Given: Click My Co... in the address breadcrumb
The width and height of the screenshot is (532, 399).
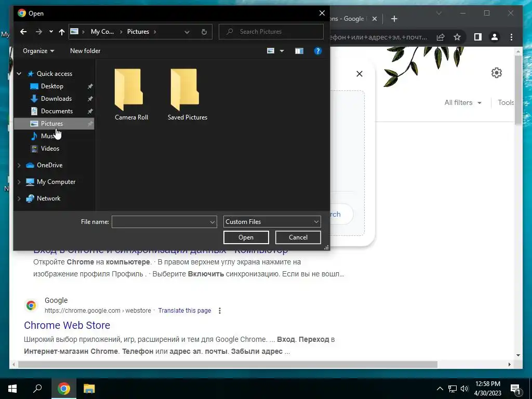Looking at the screenshot, I should click(x=102, y=32).
